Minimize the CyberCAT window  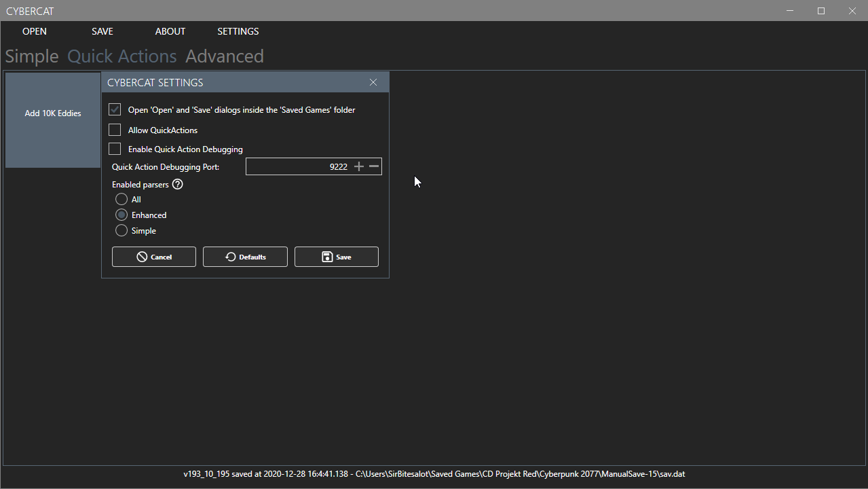790,11
